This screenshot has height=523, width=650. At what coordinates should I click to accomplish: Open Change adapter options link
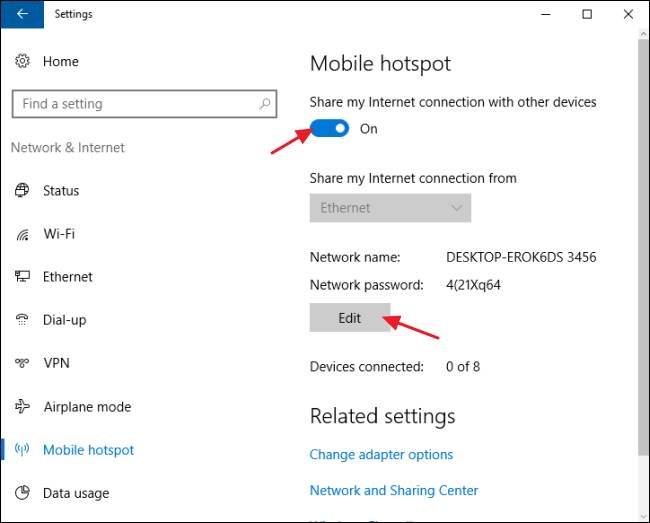[x=381, y=455]
